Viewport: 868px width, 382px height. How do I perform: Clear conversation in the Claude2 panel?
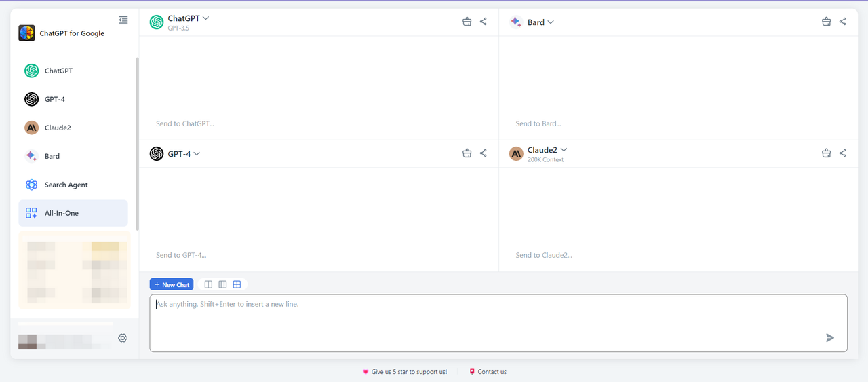(826, 153)
